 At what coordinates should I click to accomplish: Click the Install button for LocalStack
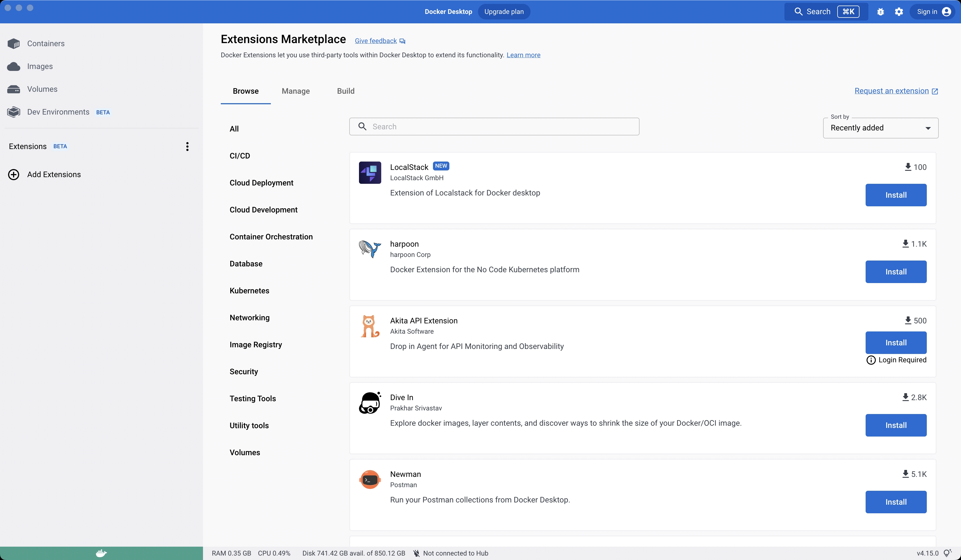coord(896,195)
